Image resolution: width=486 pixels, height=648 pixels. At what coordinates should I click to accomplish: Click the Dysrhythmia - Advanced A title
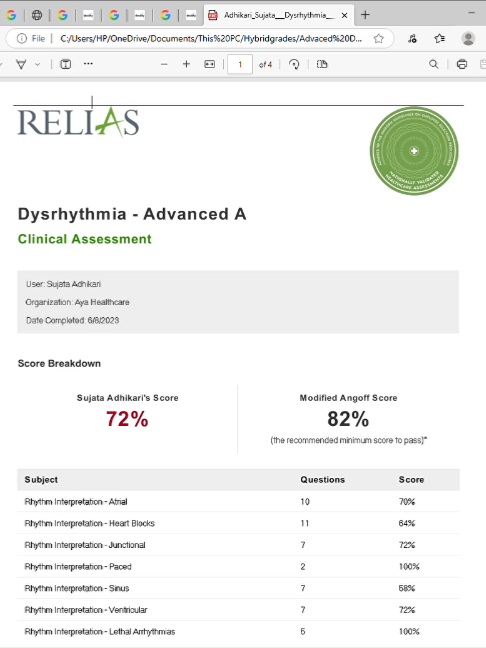coord(132,214)
